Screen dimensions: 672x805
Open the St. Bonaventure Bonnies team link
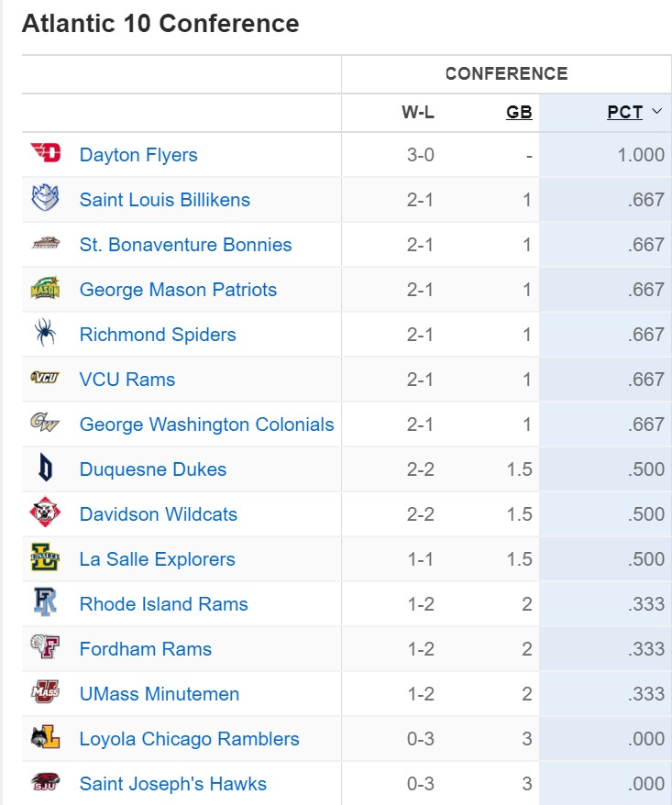(x=185, y=245)
